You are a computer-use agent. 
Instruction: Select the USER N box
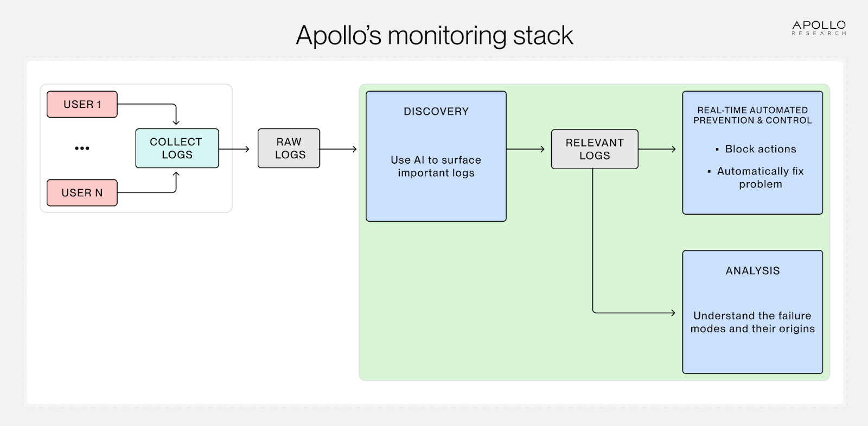tap(82, 193)
